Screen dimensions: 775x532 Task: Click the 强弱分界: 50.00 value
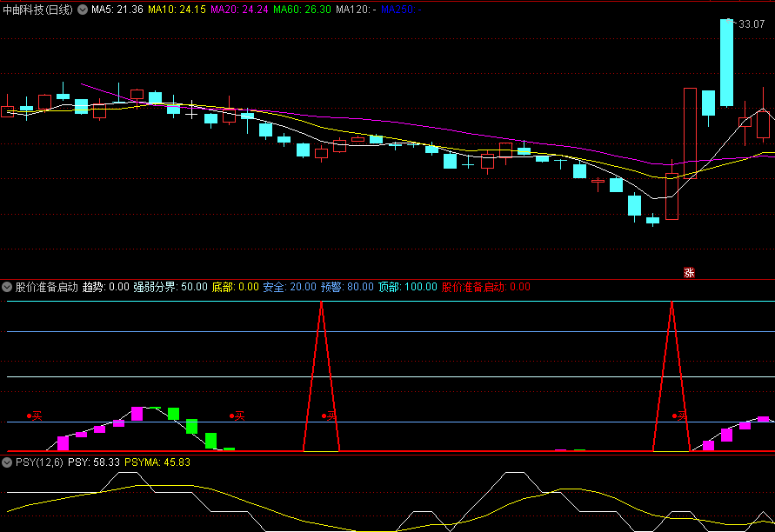[x=170, y=287]
